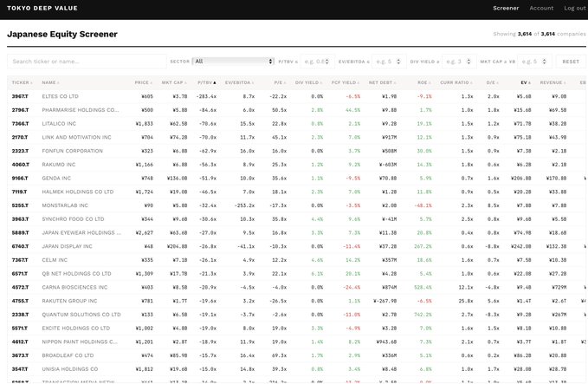The image size is (588, 384).
Task: Select BROADLEAF CO LTD name
Action: point(68,355)
